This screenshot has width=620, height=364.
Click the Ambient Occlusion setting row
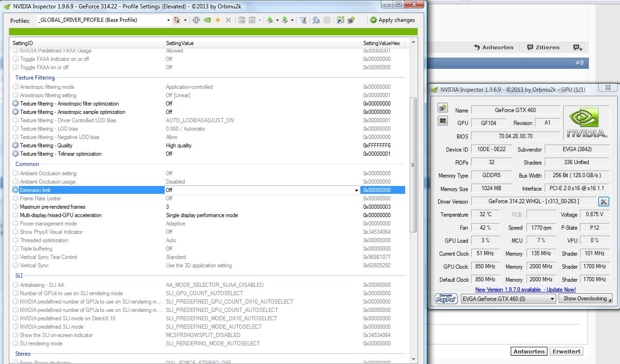click(x=208, y=173)
